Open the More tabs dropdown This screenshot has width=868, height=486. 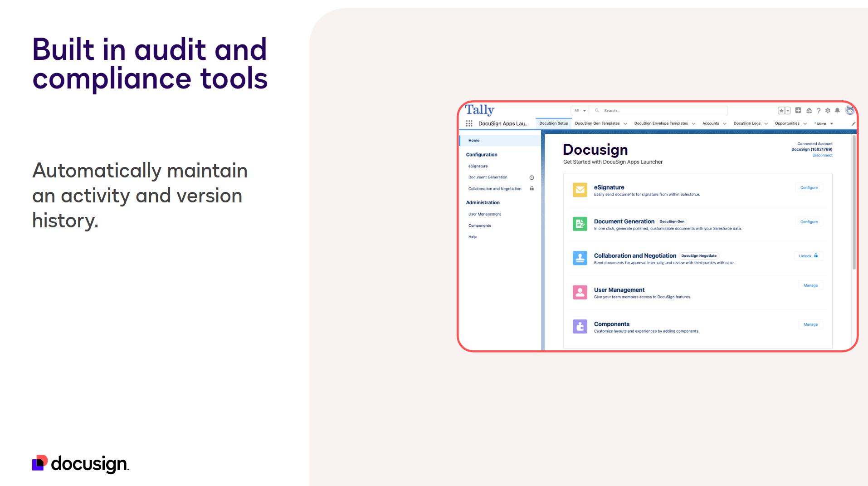pyautogui.click(x=824, y=123)
